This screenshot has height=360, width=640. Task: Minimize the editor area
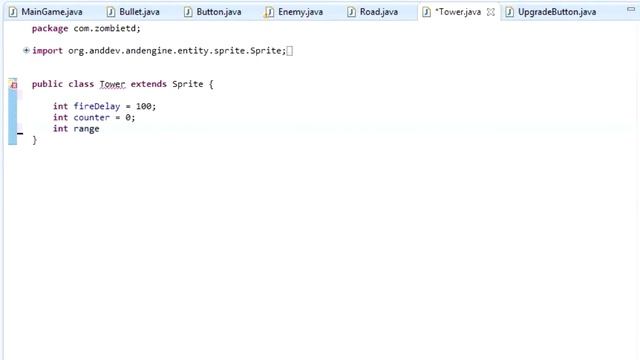[x=631, y=9]
